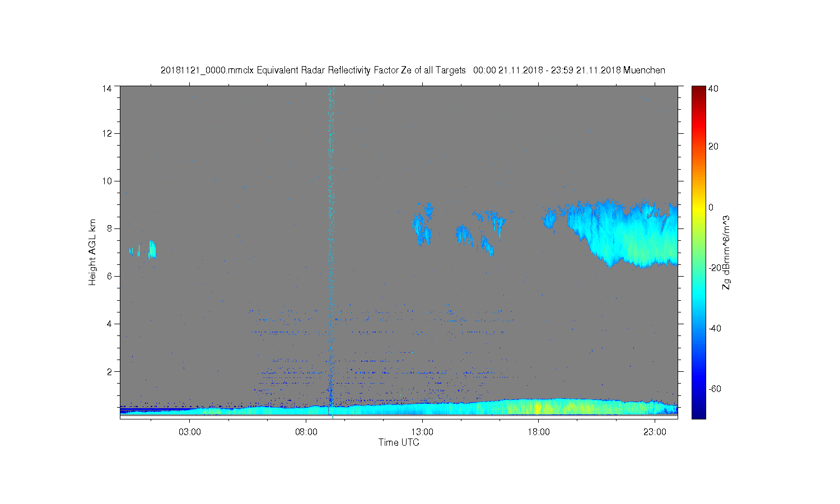Select the "Height AGL km" axis label
Image resolution: width=840 pixels, height=504 pixels.
point(92,252)
